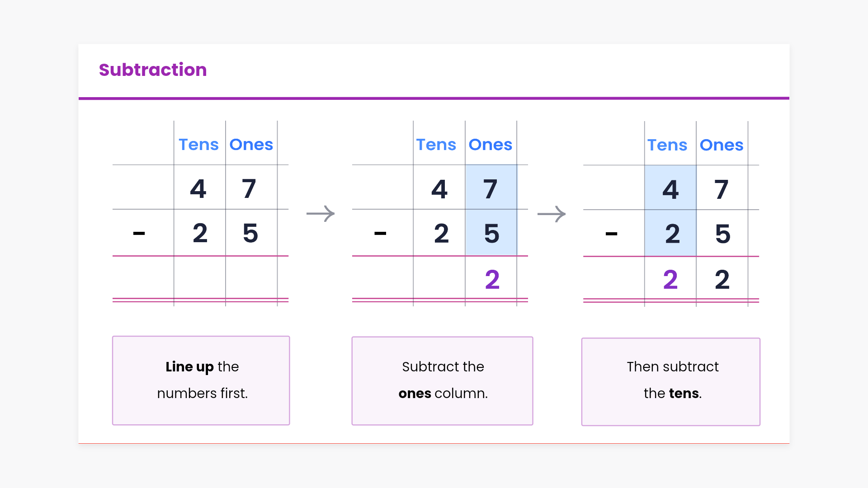The image size is (868, 488).
Task: Click the minus sign in the third grid
Action: tap(611, 234)
